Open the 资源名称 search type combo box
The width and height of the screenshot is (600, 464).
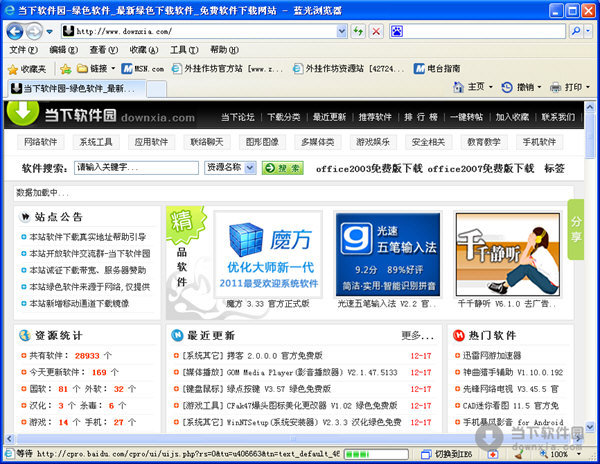pos(230,168)
